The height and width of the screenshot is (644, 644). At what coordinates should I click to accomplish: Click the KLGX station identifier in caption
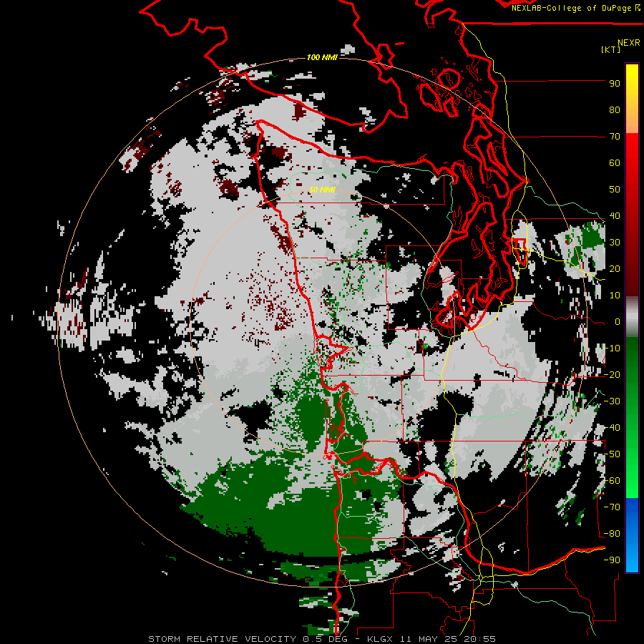(381, 639)
